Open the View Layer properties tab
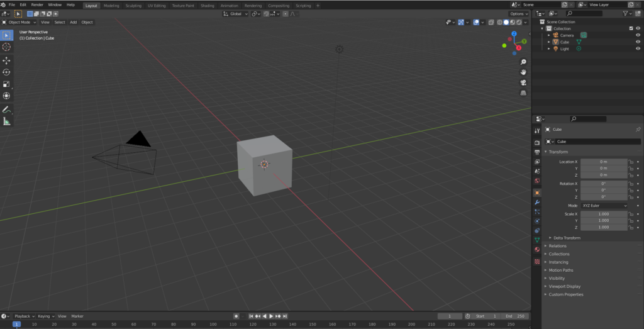644x329 pixels. [x=537, y=162]
